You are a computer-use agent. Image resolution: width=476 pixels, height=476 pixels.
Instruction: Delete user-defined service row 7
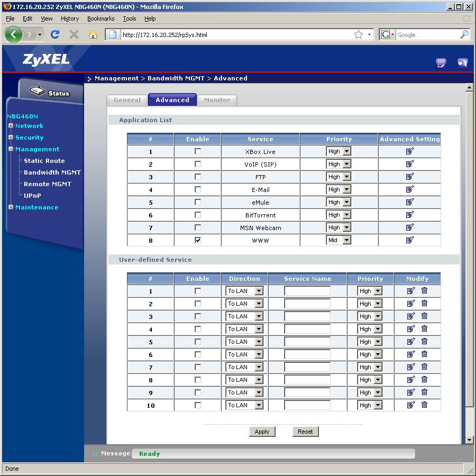(x=424, y=367)
